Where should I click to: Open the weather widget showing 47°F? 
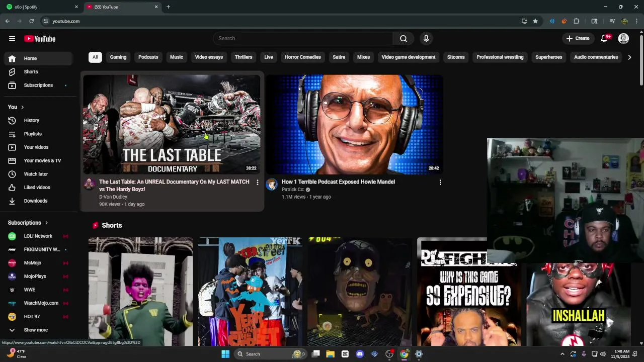(x=16, y=354)
